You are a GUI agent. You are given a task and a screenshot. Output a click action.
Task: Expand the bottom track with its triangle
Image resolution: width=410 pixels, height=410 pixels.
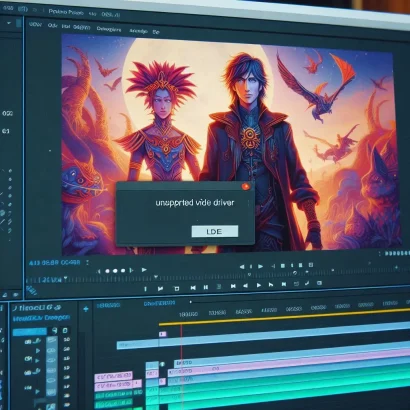37,391
